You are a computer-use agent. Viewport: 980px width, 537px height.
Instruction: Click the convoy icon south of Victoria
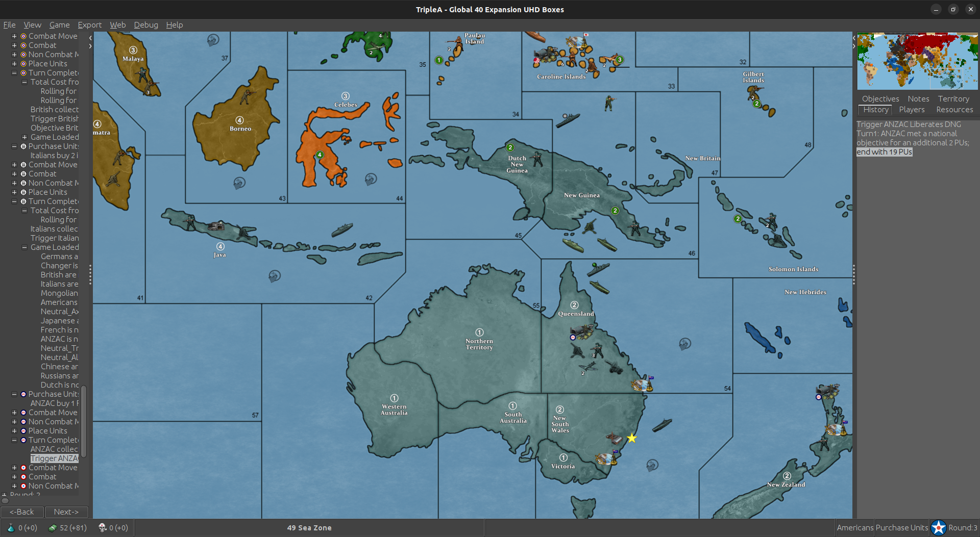(652, 465)
